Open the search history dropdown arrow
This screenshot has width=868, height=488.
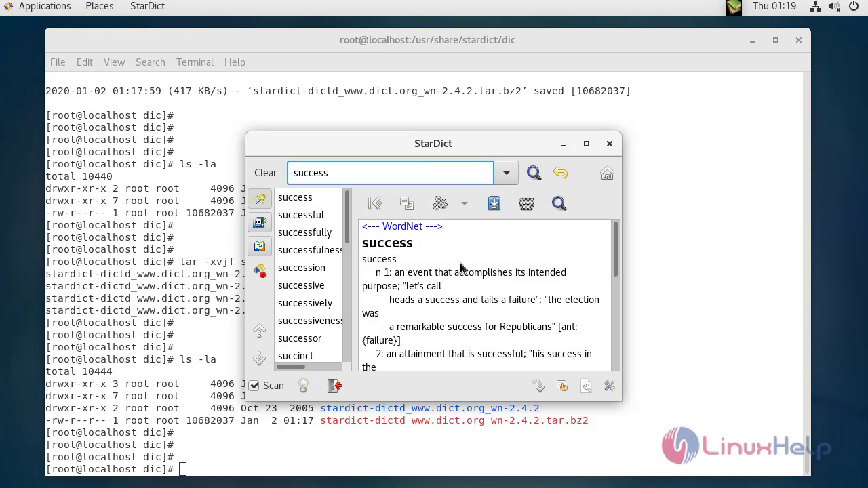pyautogui.click(x=506, y=173)
